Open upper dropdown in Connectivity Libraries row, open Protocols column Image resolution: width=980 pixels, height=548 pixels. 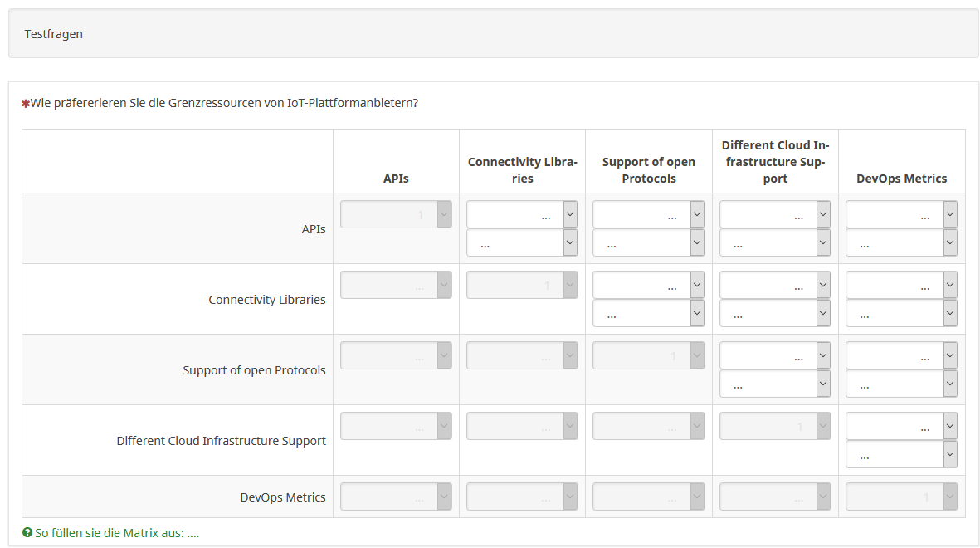(648, 285)
